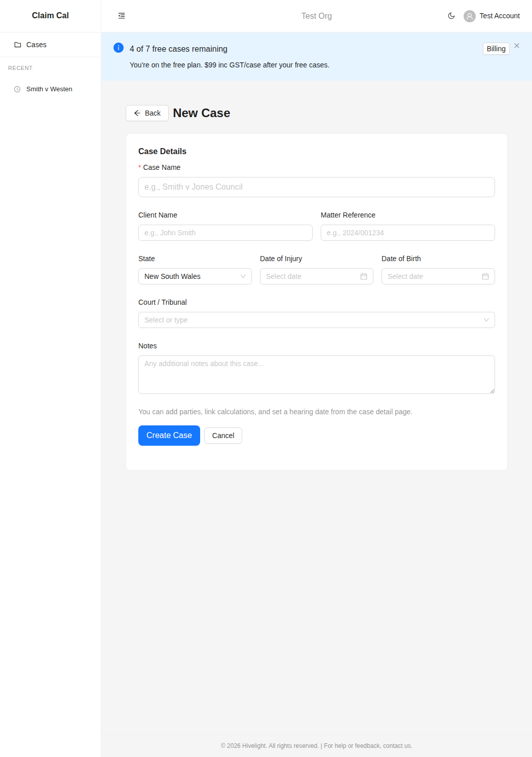The image size is (532, 757).
Task: Open the Cases section in the sidebar
Action: (x=36, y=45)
